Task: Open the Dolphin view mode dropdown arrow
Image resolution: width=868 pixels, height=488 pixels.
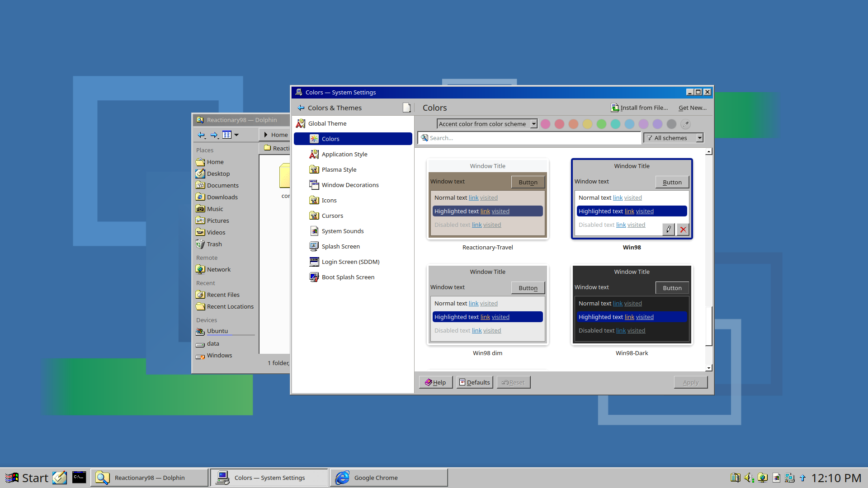Action: (236, 135)
